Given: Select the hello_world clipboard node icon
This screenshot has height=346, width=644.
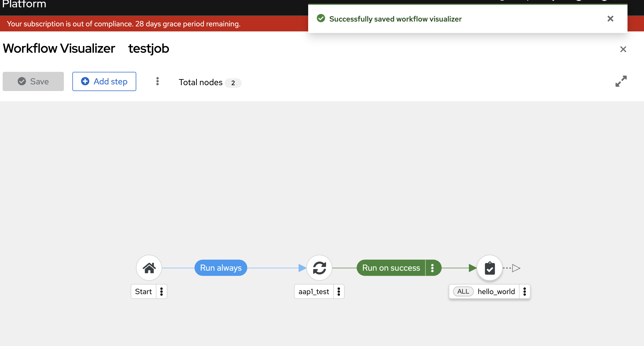Looking at the screenshot, I should coord(490,268).
